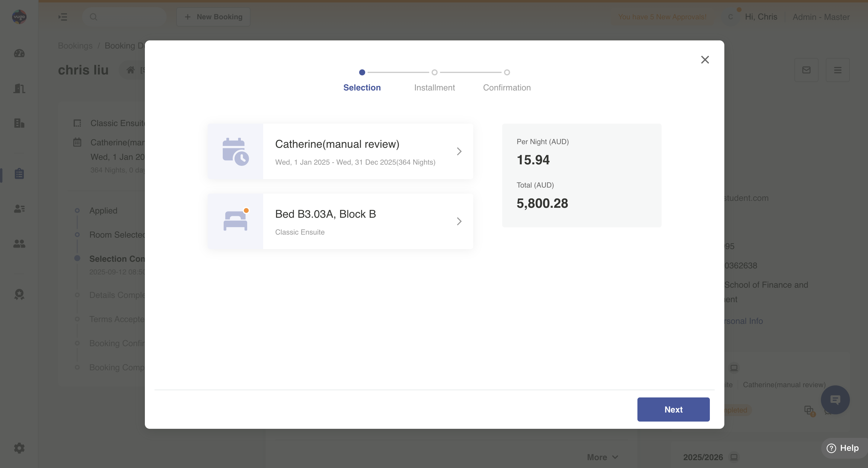Click the Next button
Viewport: 868px width, 468px height.
pos(673,409)
